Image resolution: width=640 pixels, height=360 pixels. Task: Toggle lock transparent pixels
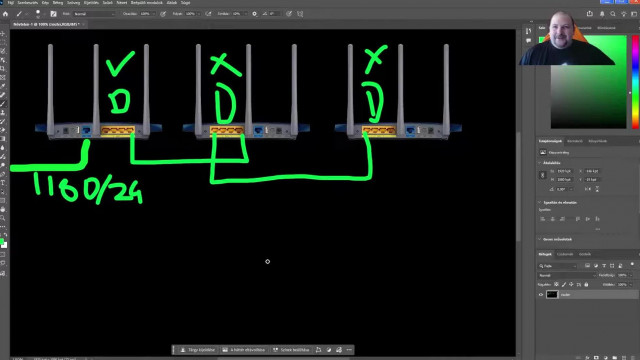(x=556, y=284)
